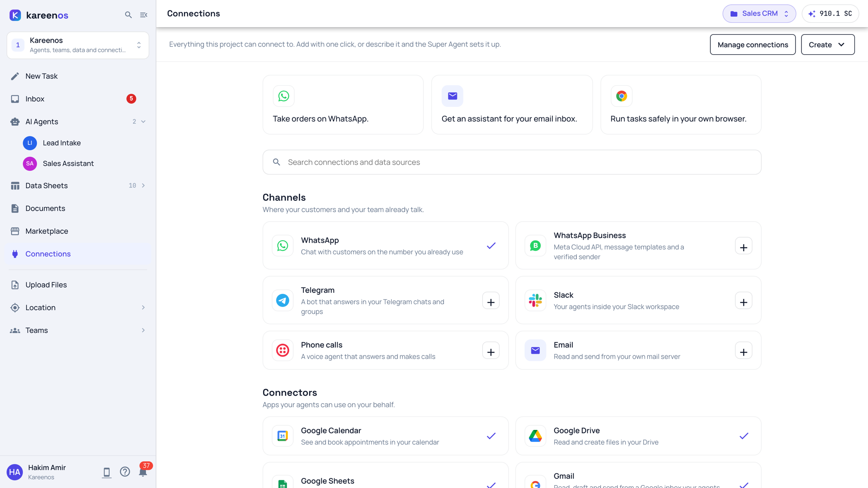The width and height of the screenshot is (868, 488).
Task: Open the Google Sheets connector card
Action: [x=385, y=475]
